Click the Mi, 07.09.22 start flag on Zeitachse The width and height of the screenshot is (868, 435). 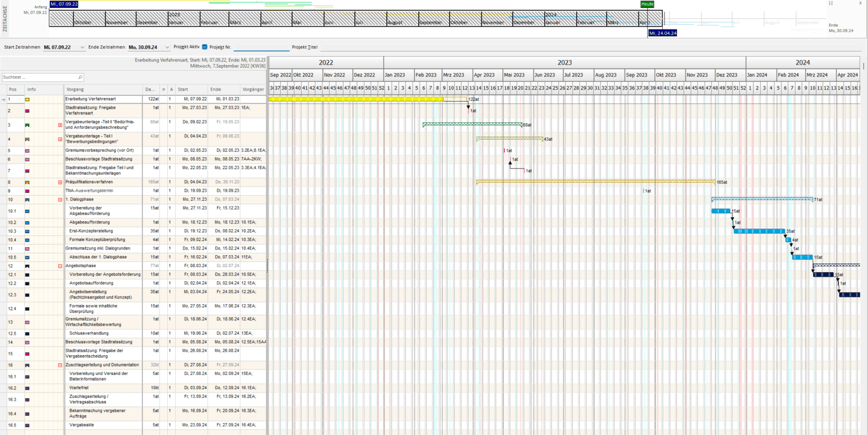click(x=64, y=4)
